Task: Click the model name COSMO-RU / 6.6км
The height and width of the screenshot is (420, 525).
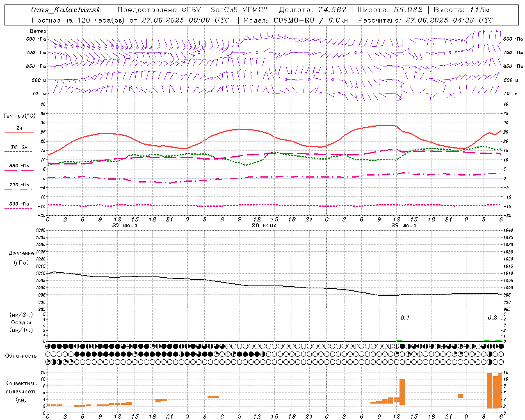Action: pyautogui.click(x=311, y=20)
